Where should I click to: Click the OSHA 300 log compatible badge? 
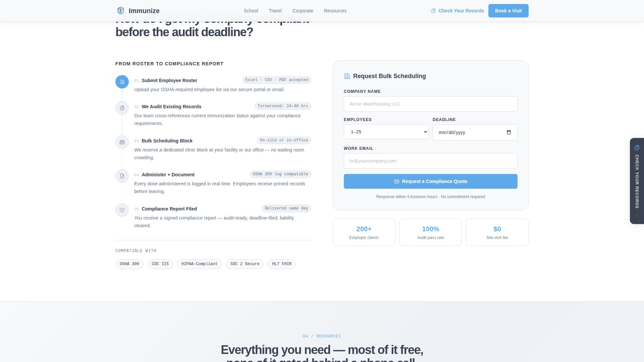280,174
